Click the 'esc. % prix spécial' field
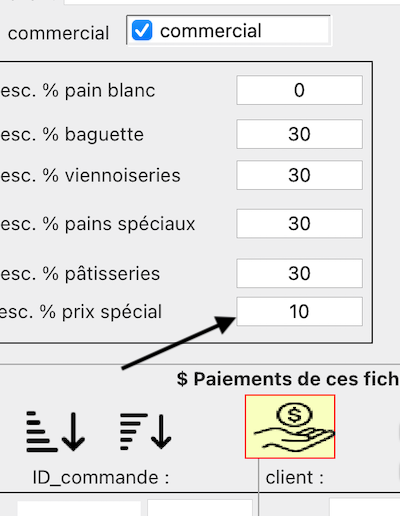400x516 pixels. click(x=299, y=311)
